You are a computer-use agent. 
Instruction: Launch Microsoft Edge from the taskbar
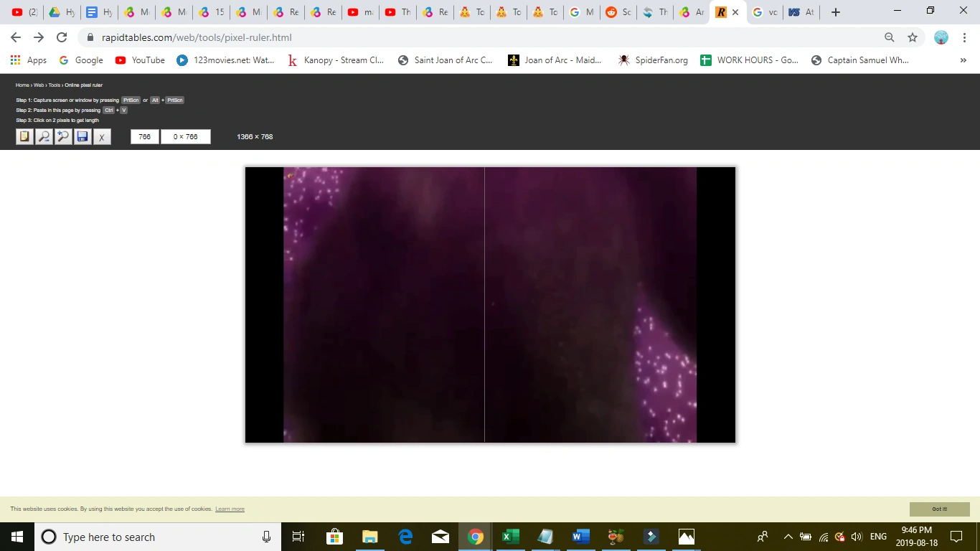[405, 537]
